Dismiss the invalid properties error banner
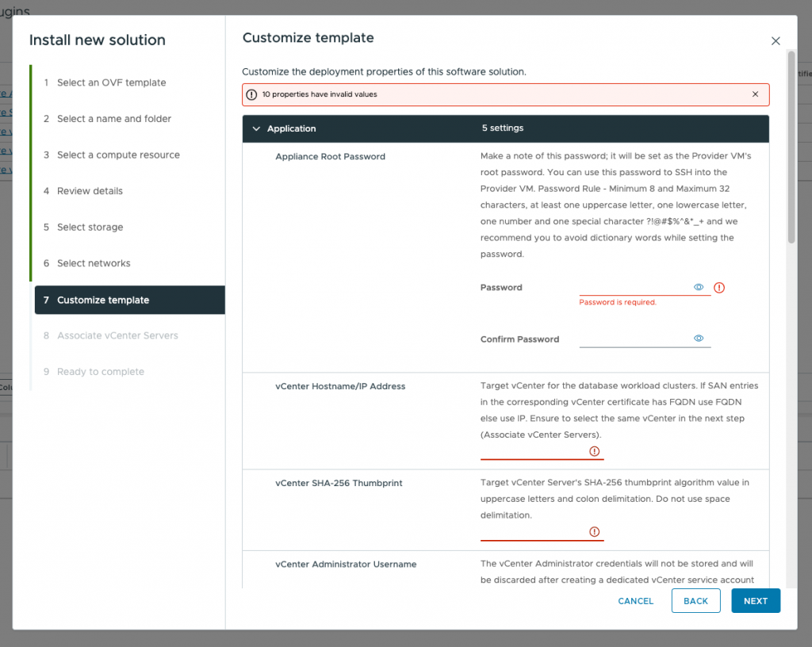The height and width of the screenshot is (647, 812). click(755, 94)
